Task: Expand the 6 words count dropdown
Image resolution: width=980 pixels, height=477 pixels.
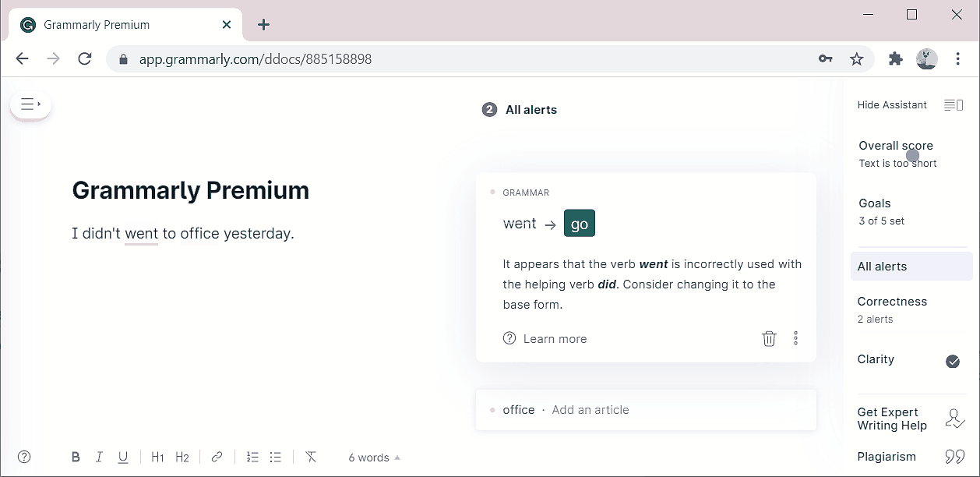Action: click(x=374, y=458)
